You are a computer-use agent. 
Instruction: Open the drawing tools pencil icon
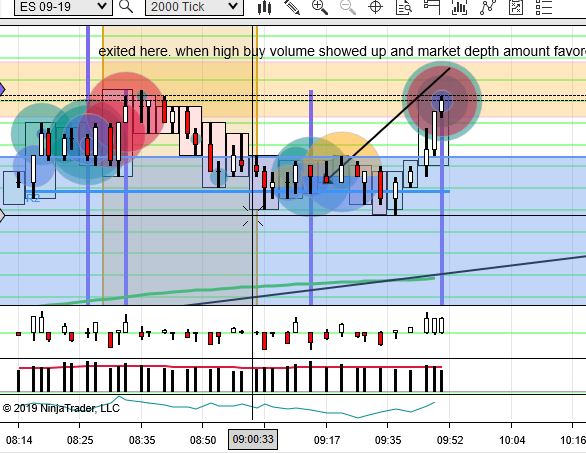pos(292,7)
